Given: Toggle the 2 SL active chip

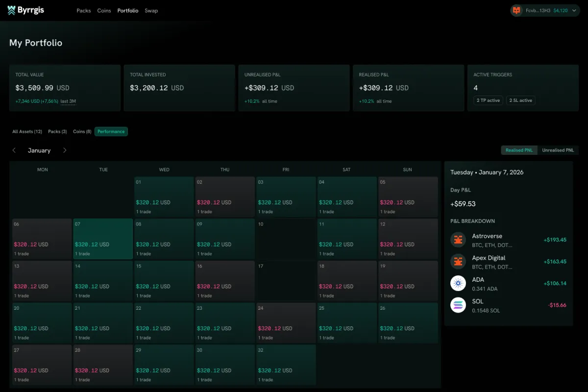Looking at the screenshot, I should [x=521, y=100].
